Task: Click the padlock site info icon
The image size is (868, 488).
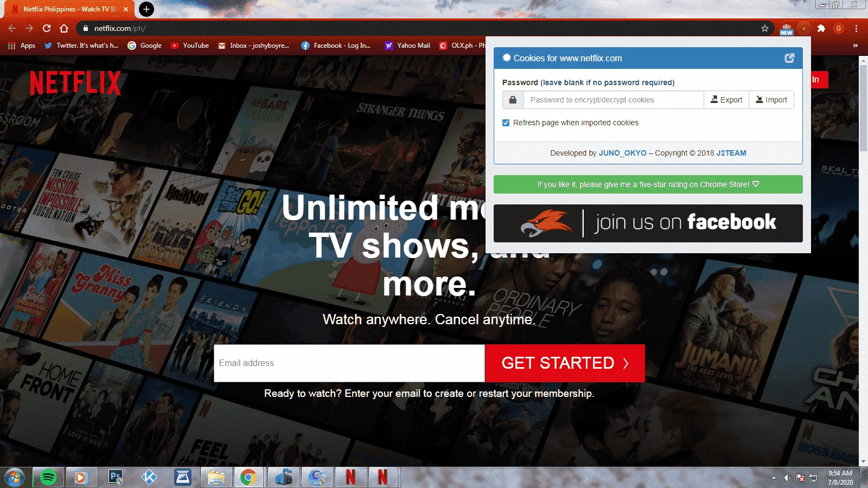Action: pyautogui.click(x=85, y=28)
